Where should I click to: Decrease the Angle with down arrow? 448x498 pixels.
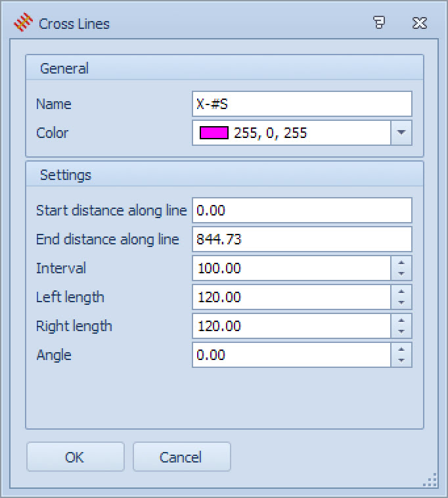[x=401, y=361]
